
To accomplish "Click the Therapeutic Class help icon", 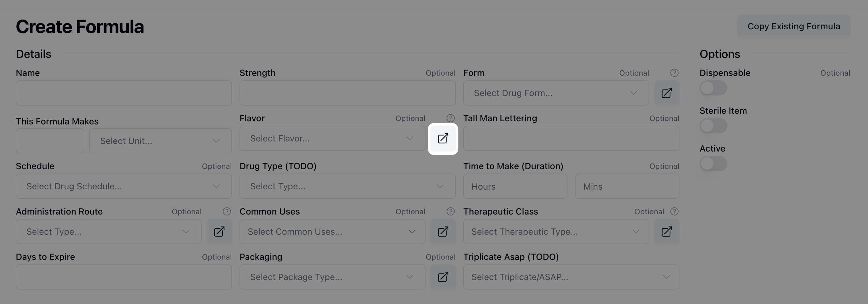I will tap(674, 212).
